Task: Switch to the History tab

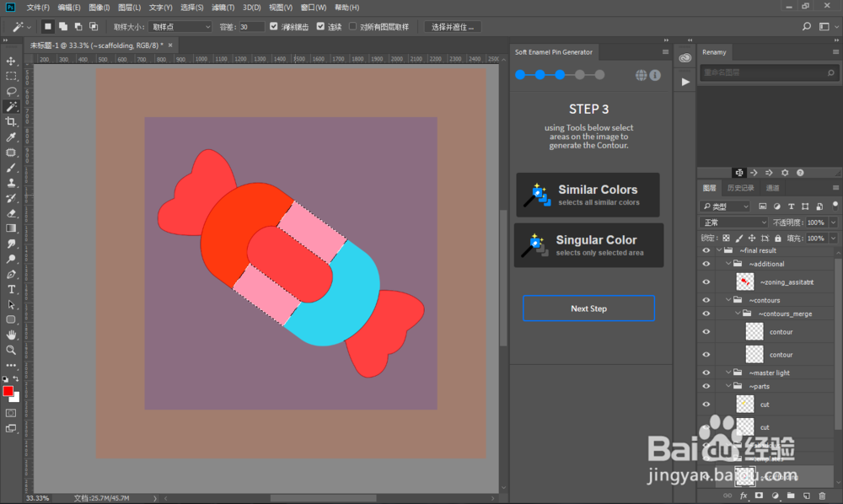Action: click(x=740, y=188)
